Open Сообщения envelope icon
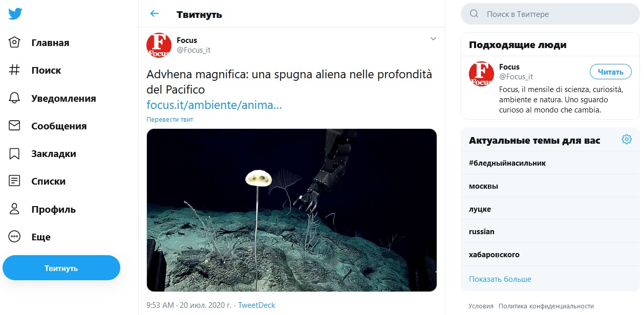 14,126
